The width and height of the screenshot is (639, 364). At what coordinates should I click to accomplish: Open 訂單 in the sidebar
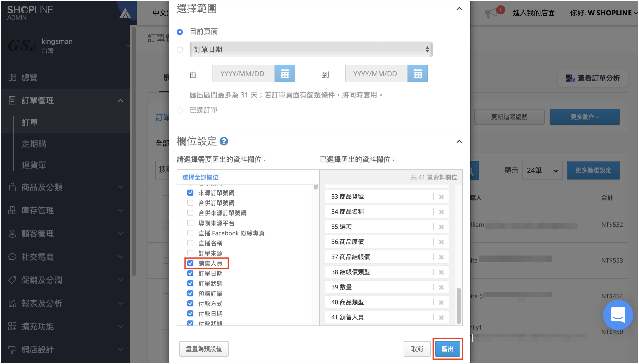[30, 123]
